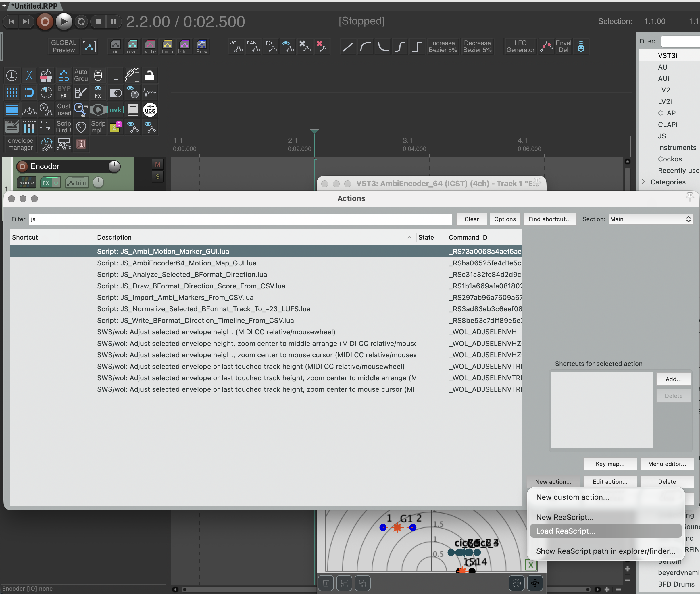Click the red X envelope icon

point(322,47)
